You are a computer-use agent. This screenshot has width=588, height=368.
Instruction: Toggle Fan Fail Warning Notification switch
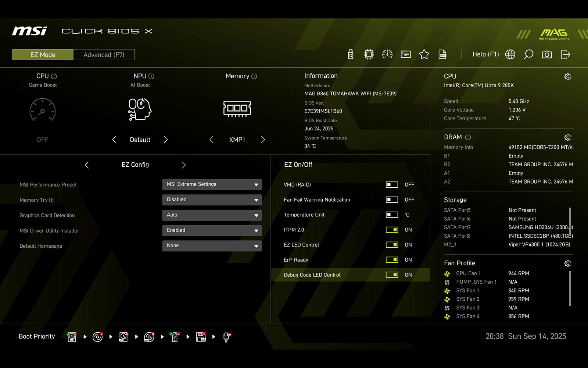click(392, 200)
